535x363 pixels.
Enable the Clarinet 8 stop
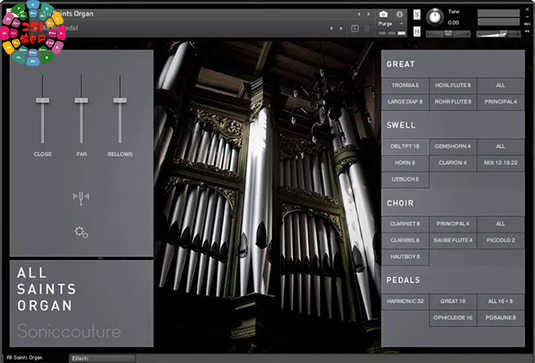coord(405,224)
